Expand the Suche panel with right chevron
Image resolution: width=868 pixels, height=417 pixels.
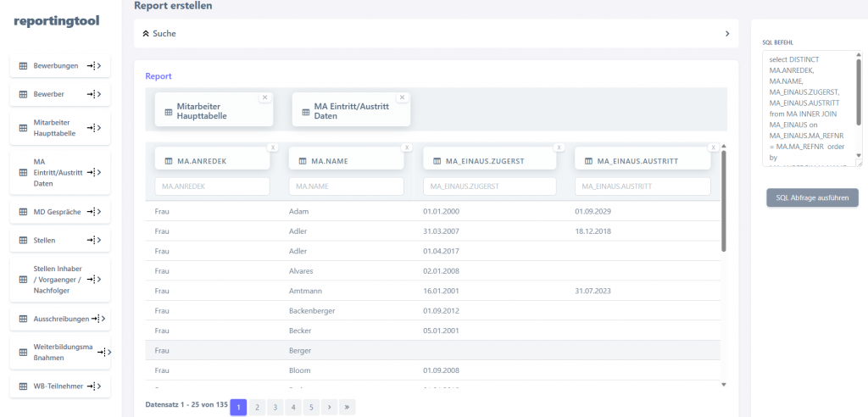click(x=726, y=34)
